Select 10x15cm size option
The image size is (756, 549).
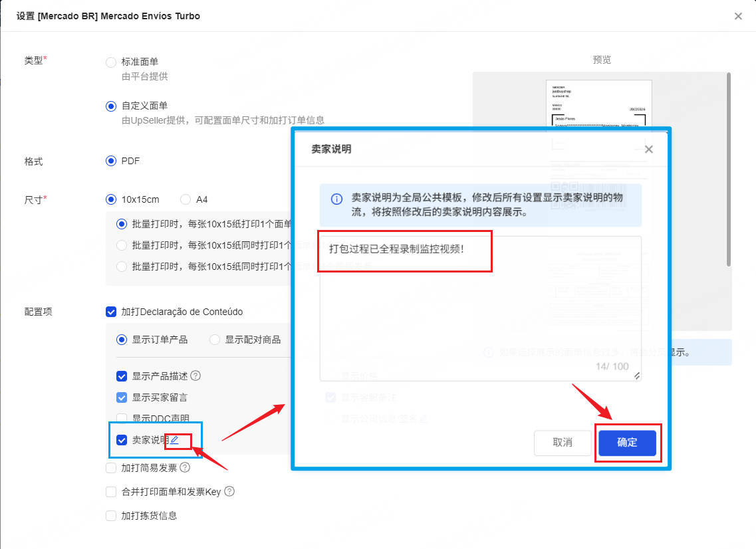111,199
